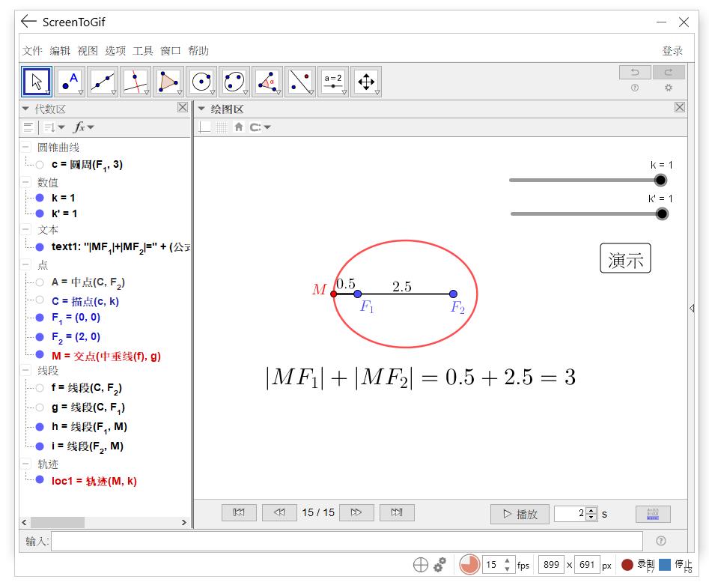The width and height of the screenshot is (709, 588).
Task: Open the 视图 menu
Action: click(88, 51)
